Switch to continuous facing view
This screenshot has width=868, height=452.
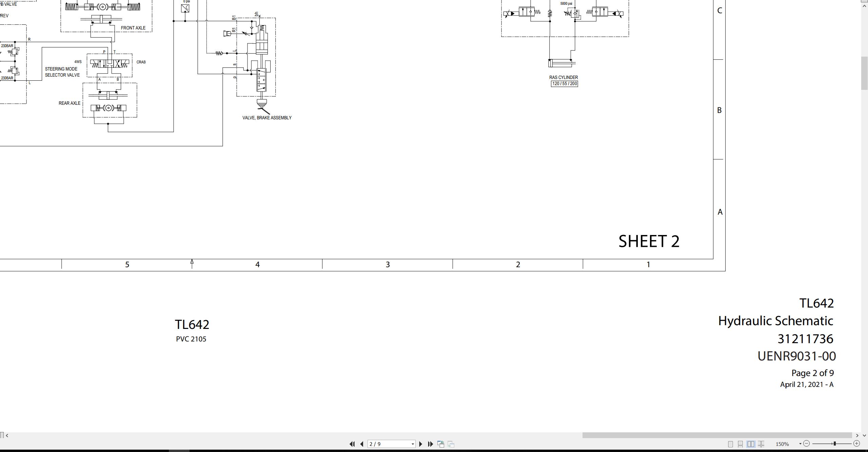click(x=761, y=444)
